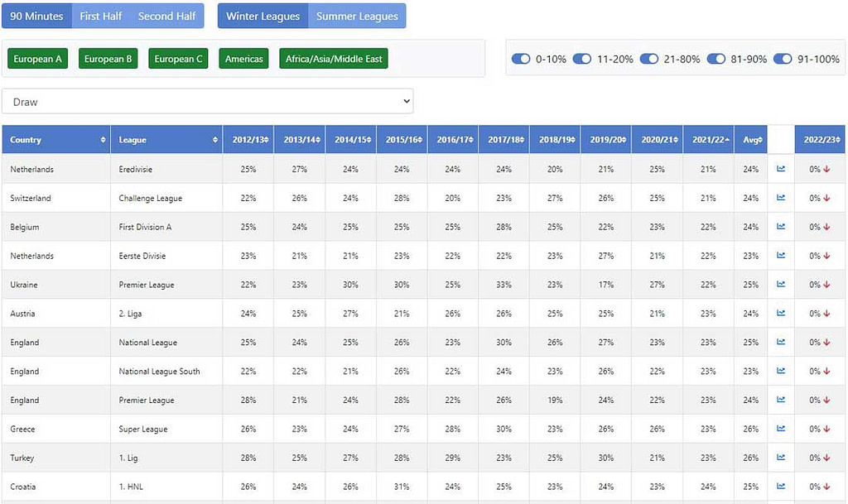Viewport: 848px width, 504px height.
Task: Open the chart icon for Turkey 1. Lig
Action: [x=779, y=458]
